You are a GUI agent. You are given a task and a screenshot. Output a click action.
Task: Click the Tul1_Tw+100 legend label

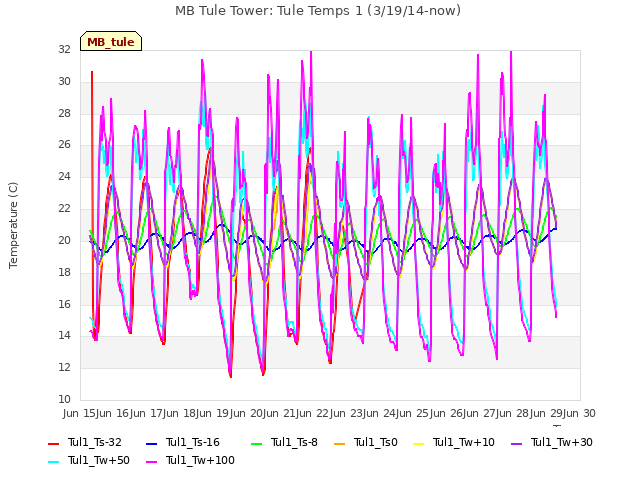point(200,460)
